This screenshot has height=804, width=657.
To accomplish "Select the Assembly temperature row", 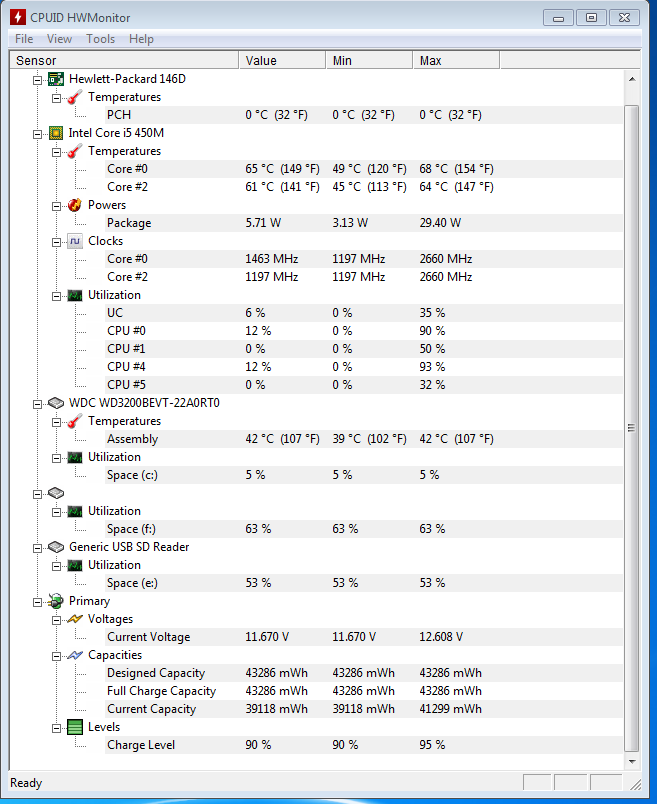I will [x=364, y=439].
